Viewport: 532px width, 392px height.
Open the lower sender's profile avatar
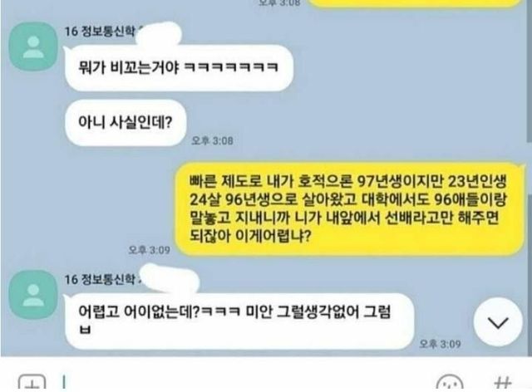tap(33, 294)
